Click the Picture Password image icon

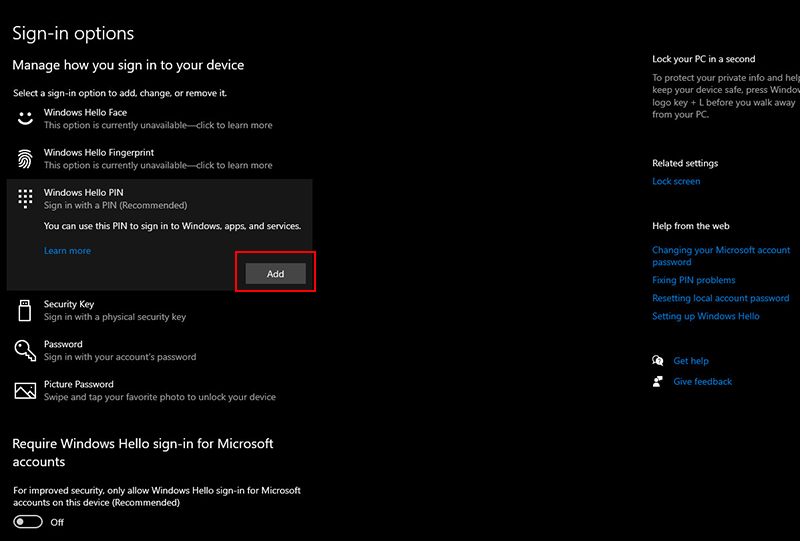coord(25,391)
